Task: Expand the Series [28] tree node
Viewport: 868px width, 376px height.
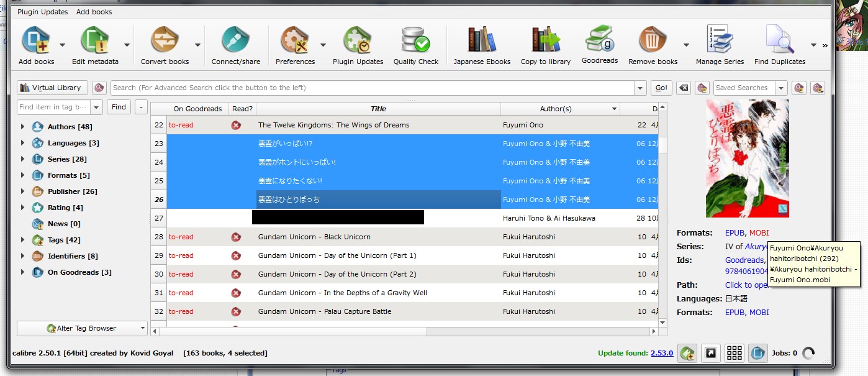Action: tap(22, 159)
